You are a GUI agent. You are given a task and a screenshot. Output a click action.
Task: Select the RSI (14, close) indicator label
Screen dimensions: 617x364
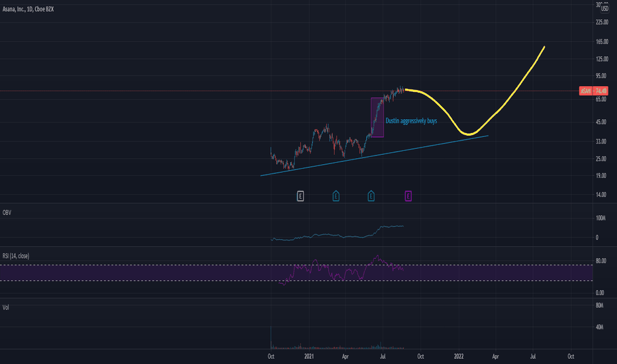(16, 255)
